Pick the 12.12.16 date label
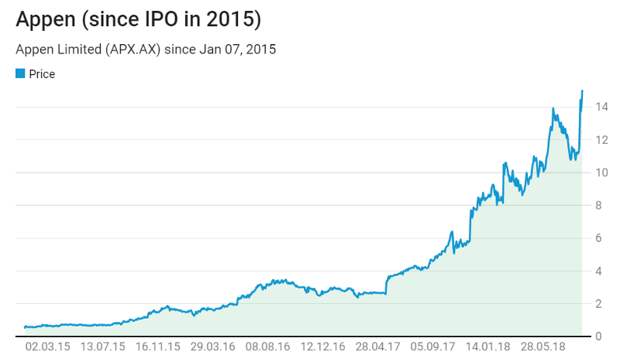 coord(323,347)
